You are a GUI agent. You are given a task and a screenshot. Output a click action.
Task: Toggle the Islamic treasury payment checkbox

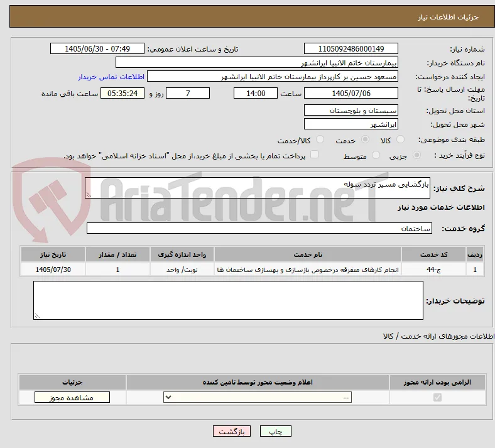click(315, 155)
